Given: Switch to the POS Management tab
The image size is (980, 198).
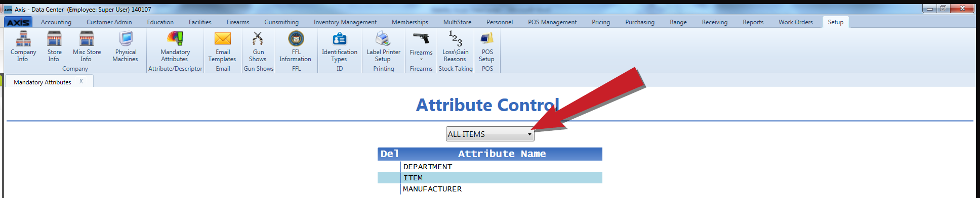Looking at the screenshot, I should 552,22.
